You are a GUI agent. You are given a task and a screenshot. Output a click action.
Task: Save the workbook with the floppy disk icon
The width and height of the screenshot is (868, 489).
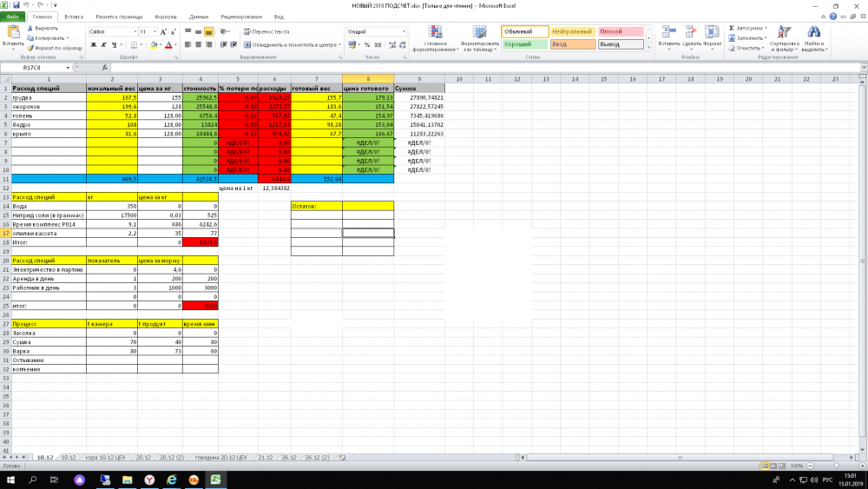16,5
